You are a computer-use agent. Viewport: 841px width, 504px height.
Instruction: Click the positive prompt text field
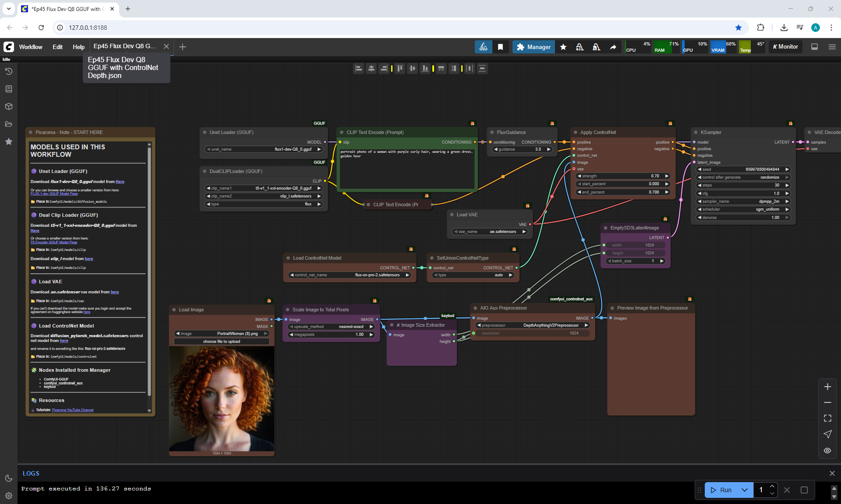point(406,169)
